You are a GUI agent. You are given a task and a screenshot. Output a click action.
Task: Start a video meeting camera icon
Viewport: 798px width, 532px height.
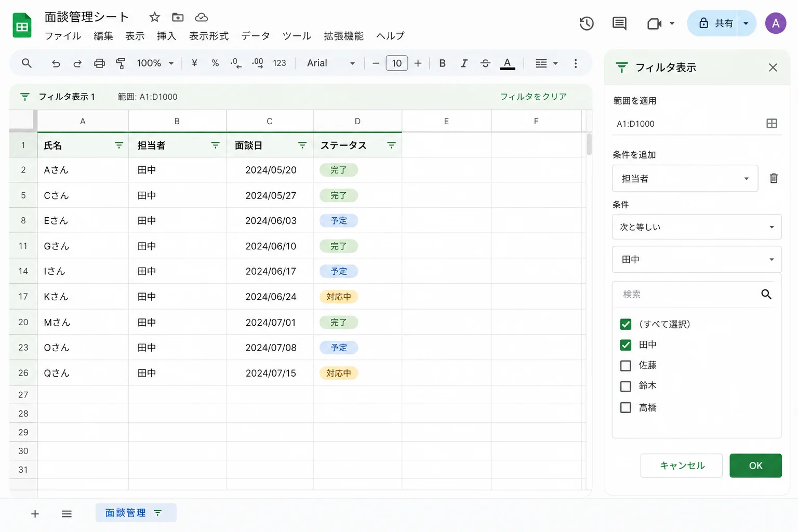point(655,23)
